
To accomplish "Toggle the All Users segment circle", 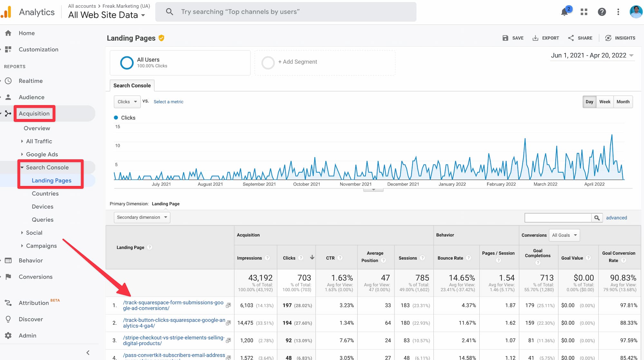I will 127,63.
